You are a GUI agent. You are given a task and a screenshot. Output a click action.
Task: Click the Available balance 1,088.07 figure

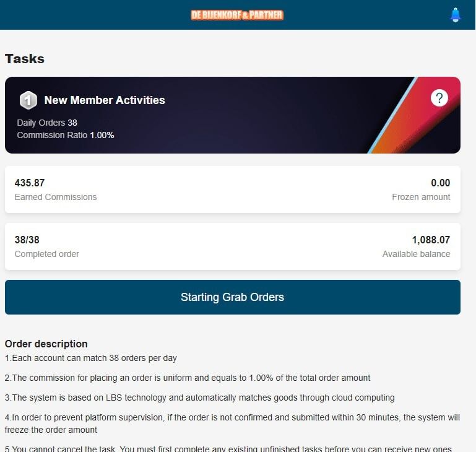[431, 240]
